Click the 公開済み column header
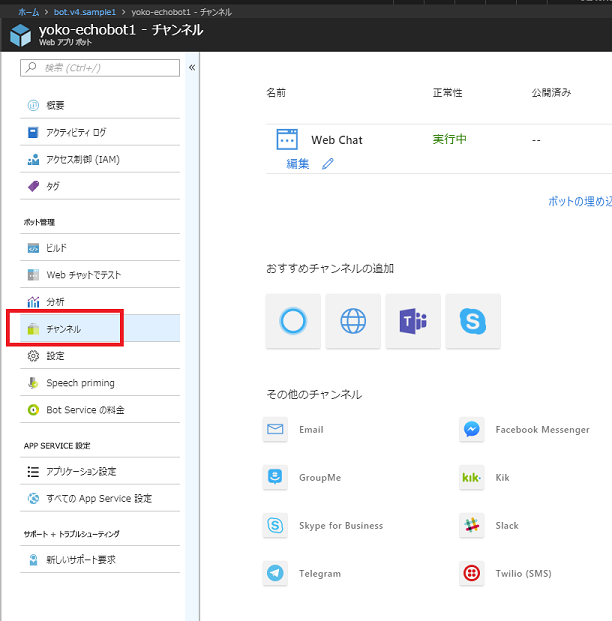612x621 pixels. point(551,93)
